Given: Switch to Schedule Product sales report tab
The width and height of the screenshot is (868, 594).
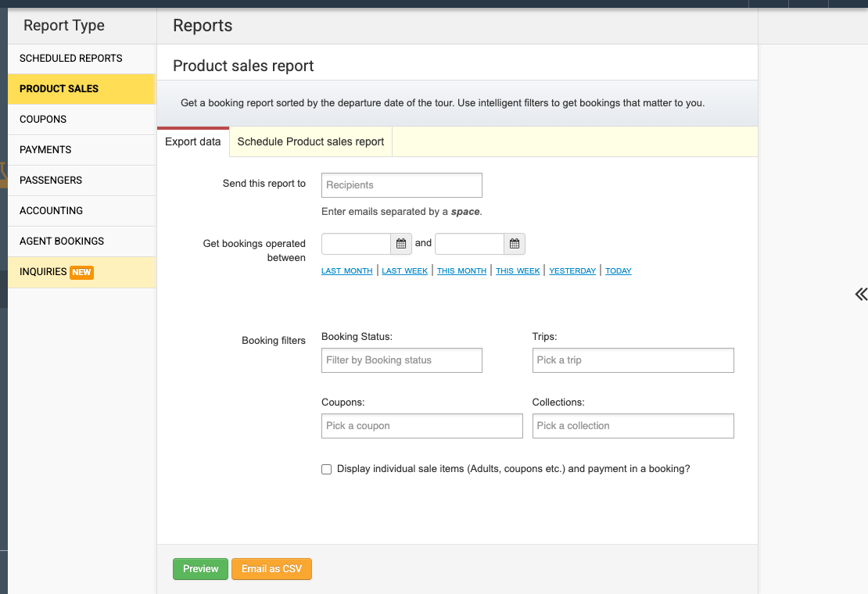Looking at the screenshot, I should pyautogui.click(x=310, y=141).
